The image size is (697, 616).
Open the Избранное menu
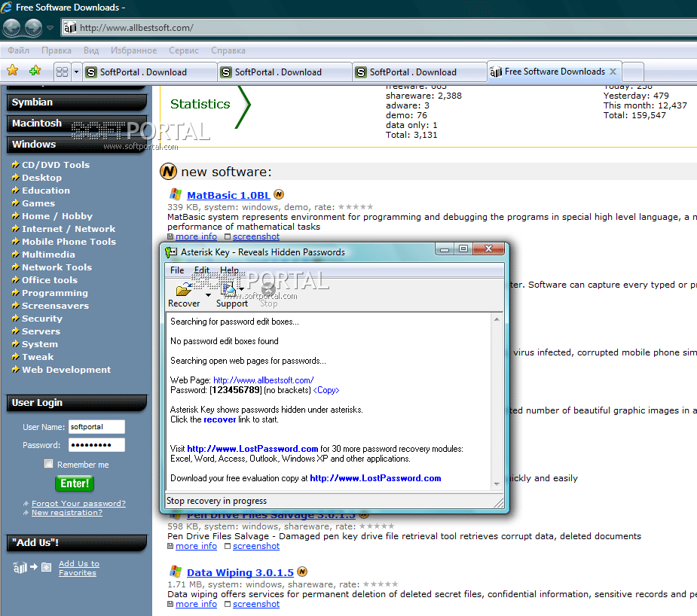[134, 50]
